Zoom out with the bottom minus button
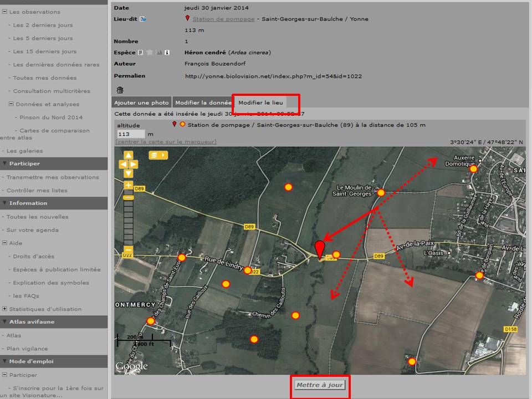This screenshot has width=532, height=399. [128, 250]
